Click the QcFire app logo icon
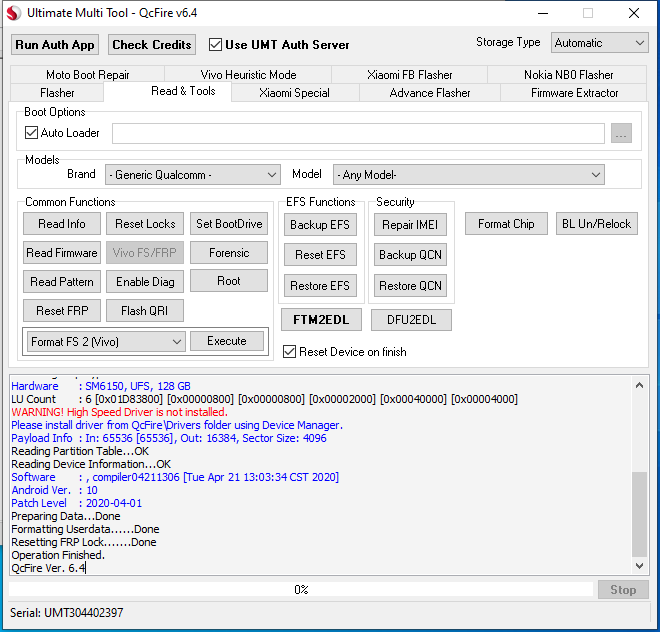 13,13
